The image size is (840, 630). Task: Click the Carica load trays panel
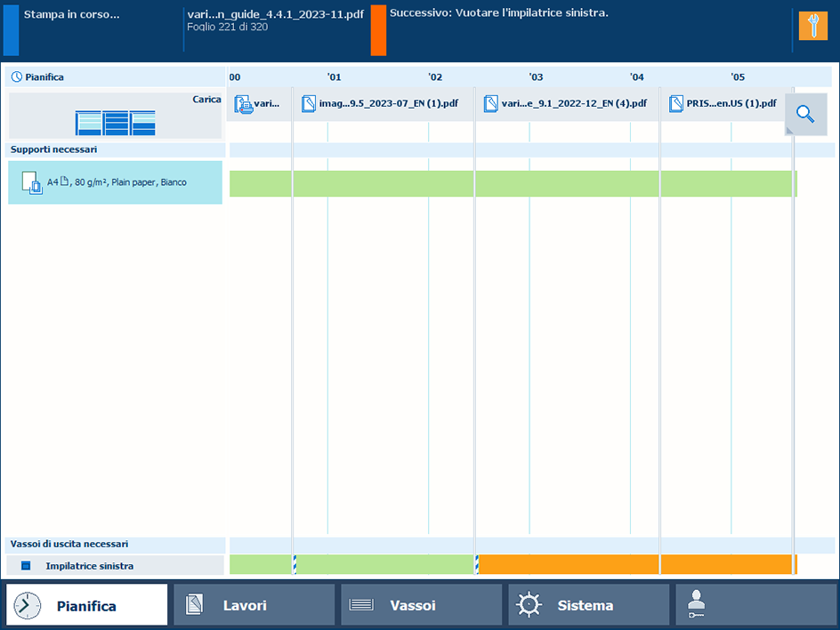tap(115, 117)
